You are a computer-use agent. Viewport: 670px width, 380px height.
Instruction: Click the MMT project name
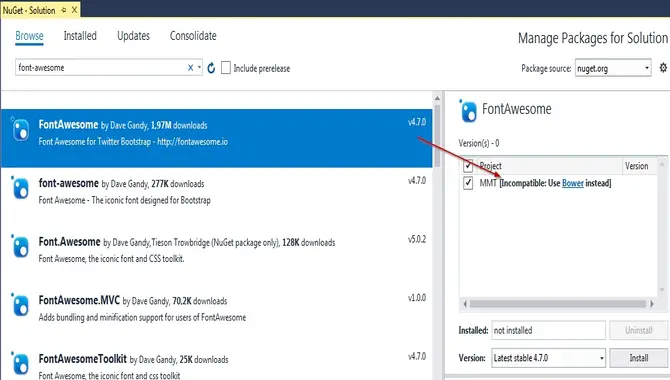click(x=488, y=183)
